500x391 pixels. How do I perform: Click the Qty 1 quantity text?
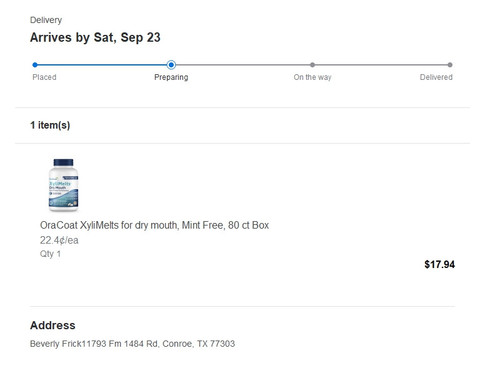pos(50,254)
